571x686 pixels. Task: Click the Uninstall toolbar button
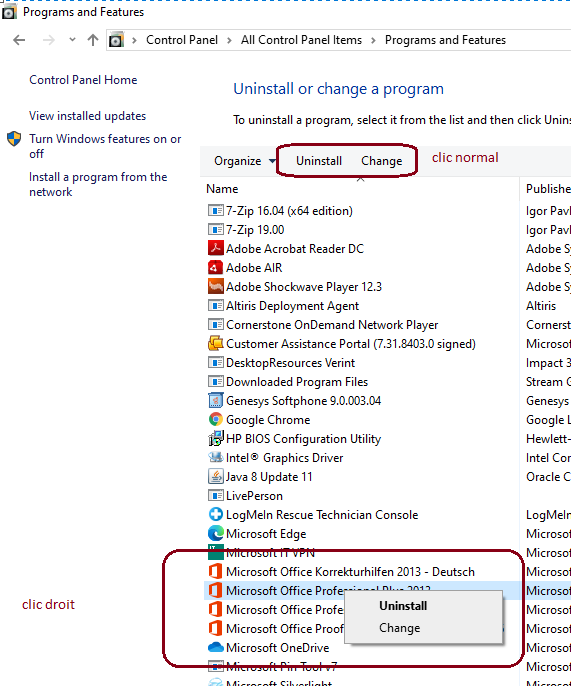(x=319, y=161)
